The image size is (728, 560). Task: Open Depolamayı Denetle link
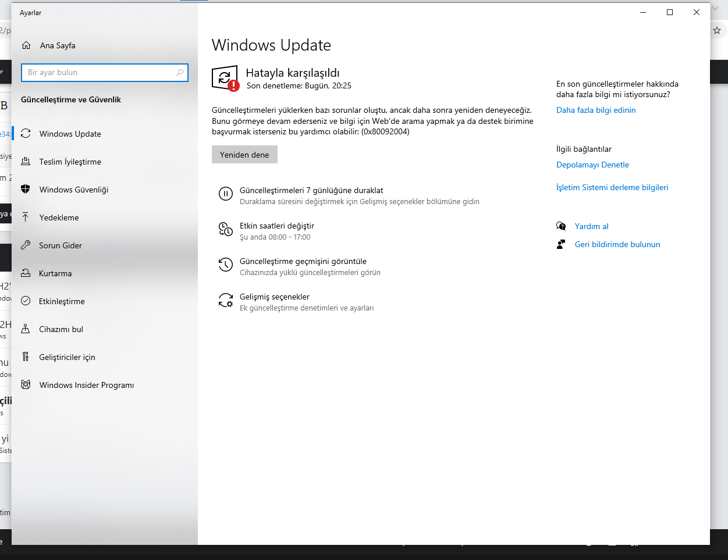click(x=592, y=165)
